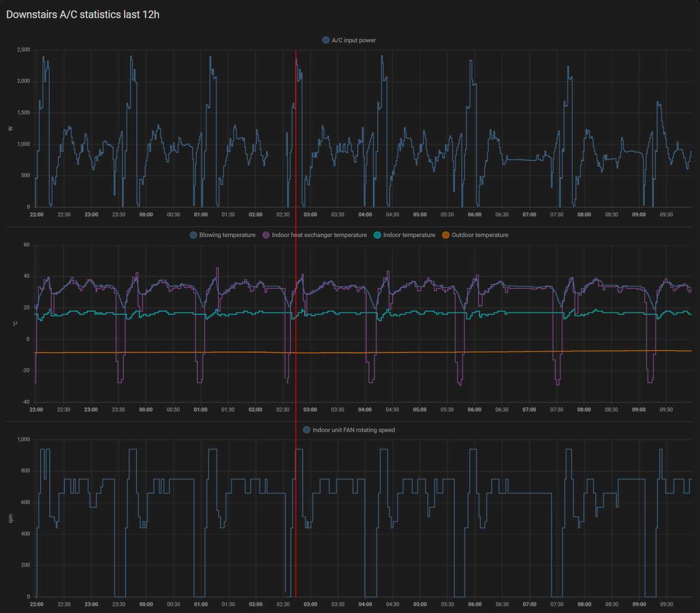700x613 pixels.
Task: Click the rpm unit label of fan chart
Action: point(10,518)
